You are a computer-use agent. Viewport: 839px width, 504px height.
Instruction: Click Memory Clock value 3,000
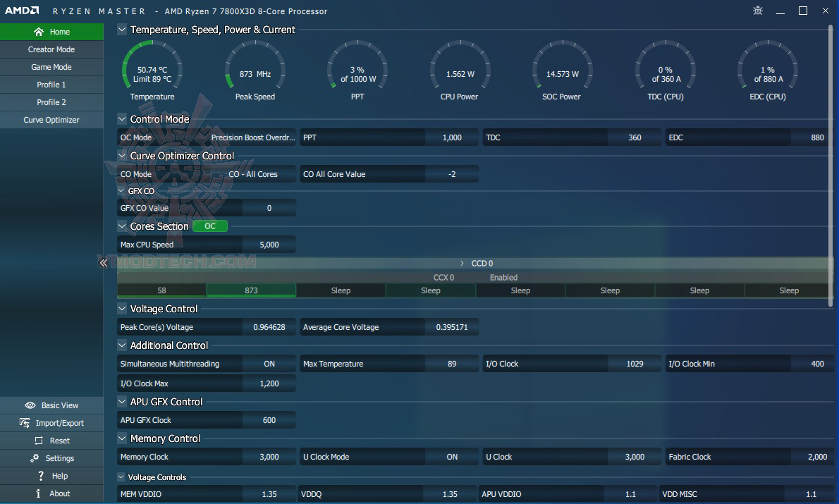[269, 457]
